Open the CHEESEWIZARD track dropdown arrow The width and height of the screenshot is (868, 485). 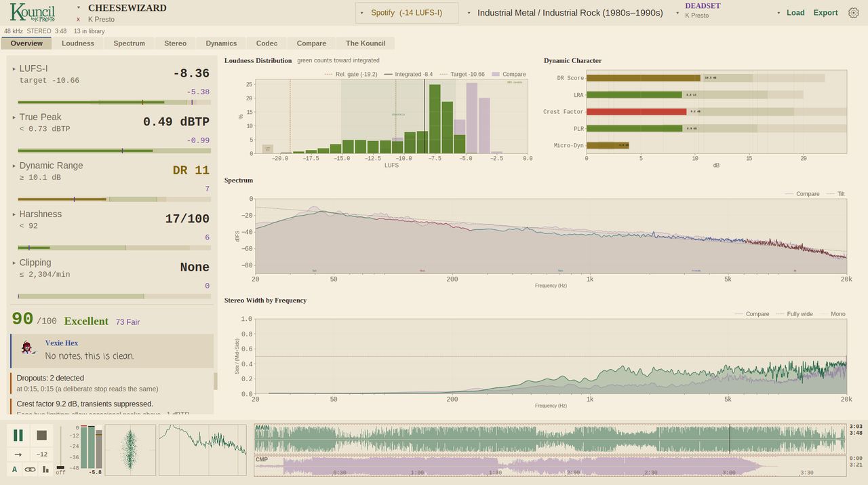pos(79,8)
